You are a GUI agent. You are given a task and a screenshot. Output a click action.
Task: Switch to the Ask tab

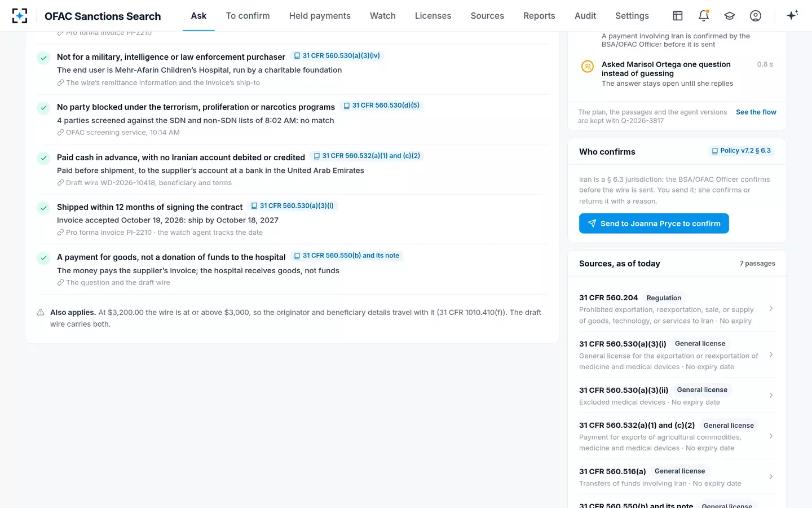click(x=198, y=16)
